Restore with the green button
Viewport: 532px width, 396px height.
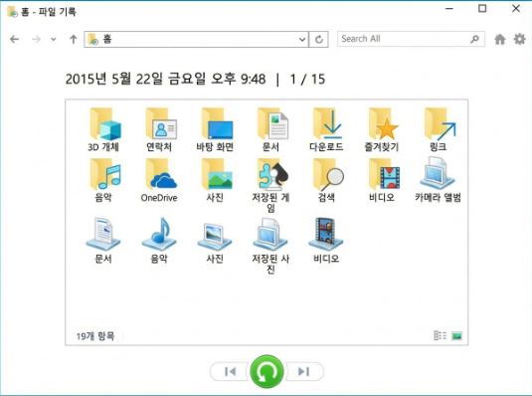coord(266,371)
